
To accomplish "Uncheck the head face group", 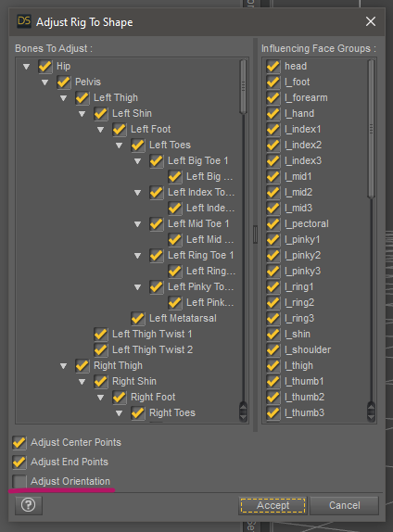I will point(273,66).
